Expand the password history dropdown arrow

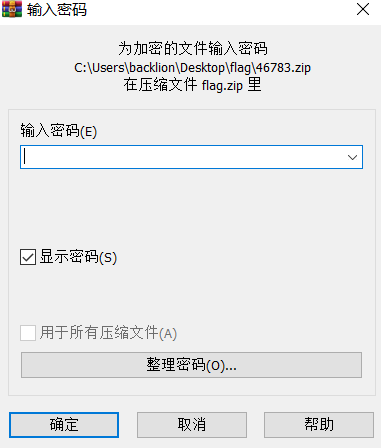[x=352, y=157]
